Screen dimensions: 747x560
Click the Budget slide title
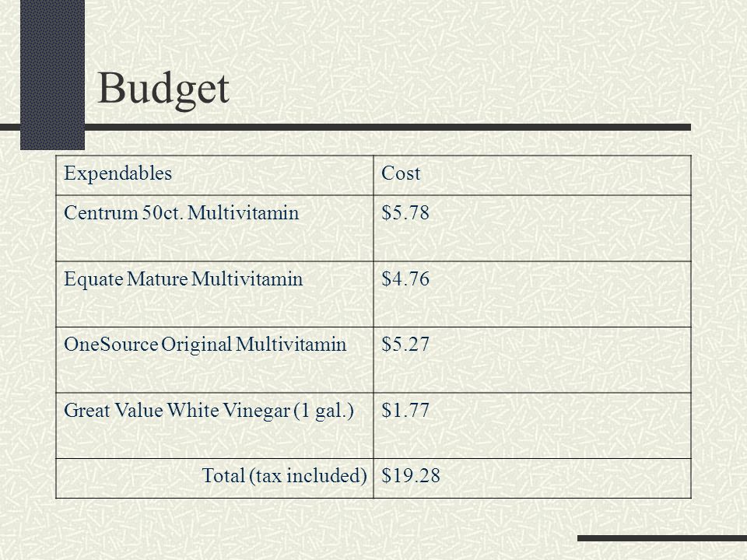coord(163,89)
